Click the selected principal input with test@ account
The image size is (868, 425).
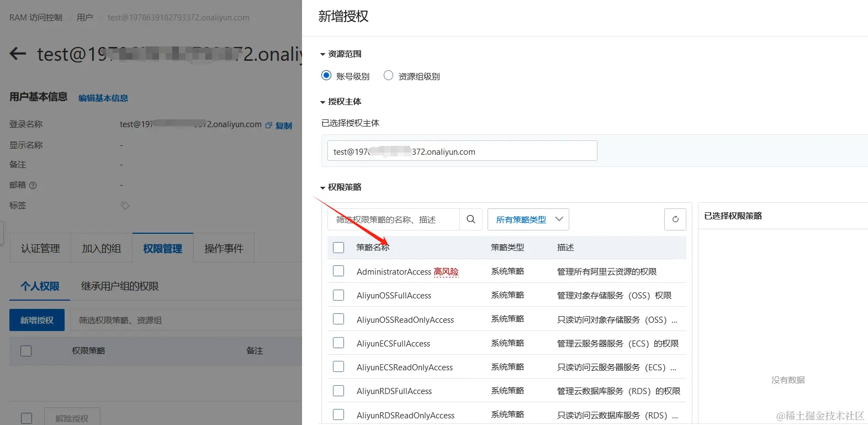point(462,151)
